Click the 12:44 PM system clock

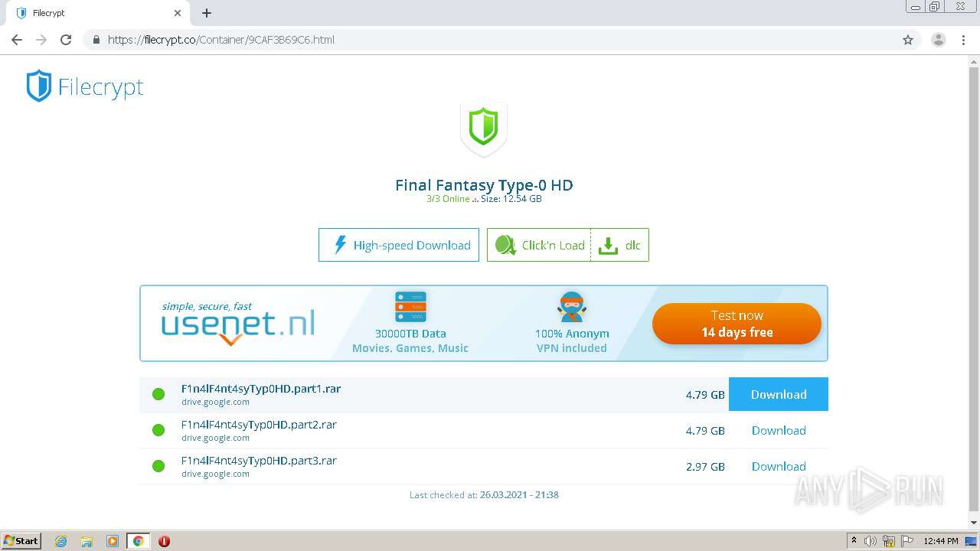[x=941, y=541]
